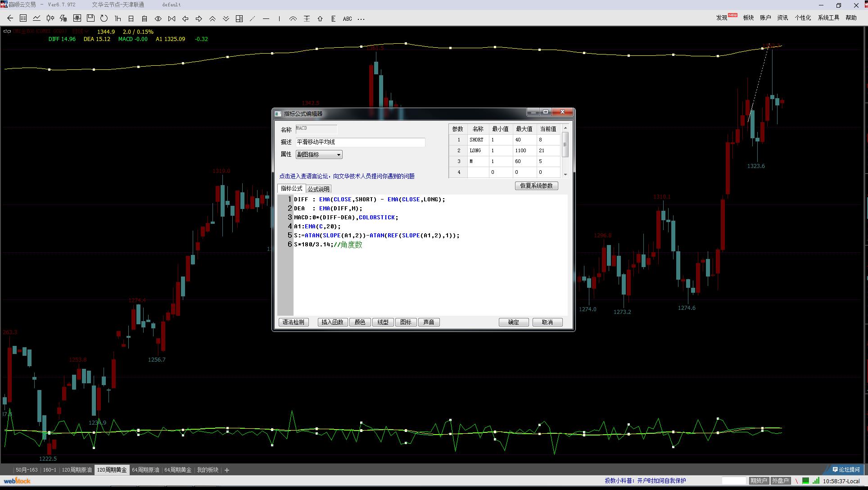This screenshot has width=868, height=490.
Task: Click the candlestick chart toolbar icon
Action: pyautogui.click(x=50, y=18)
